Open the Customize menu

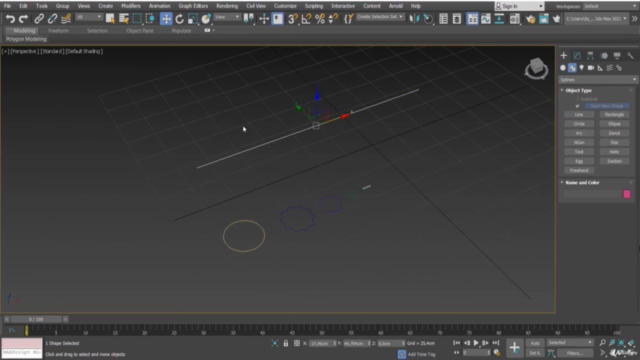click(285, 6)
